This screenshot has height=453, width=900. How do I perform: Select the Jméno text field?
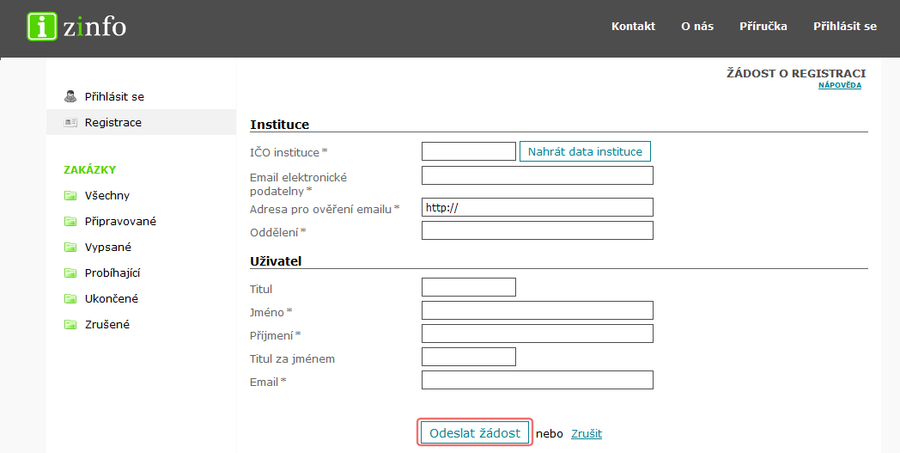coord(537,310)
